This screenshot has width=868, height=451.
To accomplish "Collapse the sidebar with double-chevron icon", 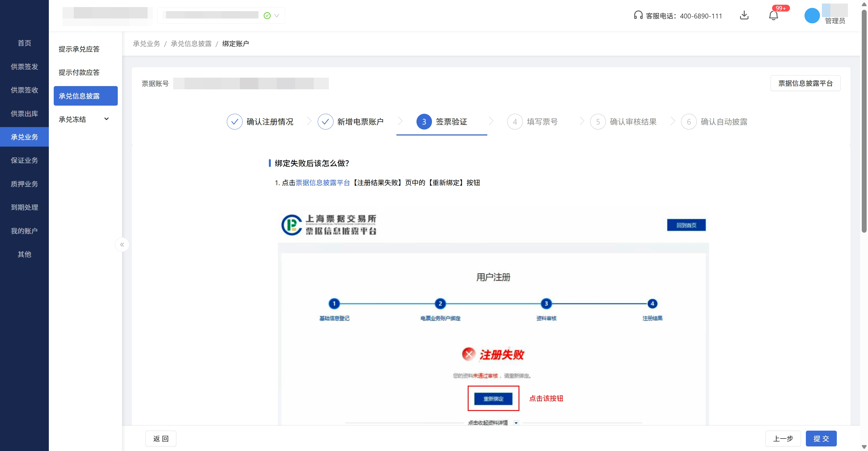I will point(122,245).
